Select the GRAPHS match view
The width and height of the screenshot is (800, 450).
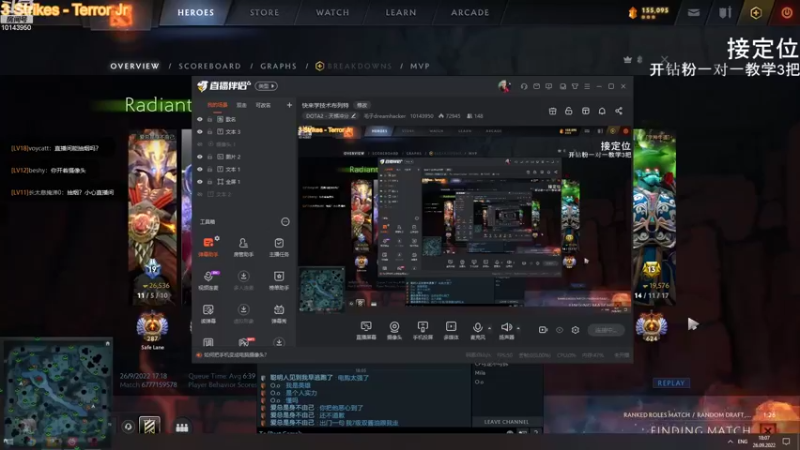(x=278, y=66)
